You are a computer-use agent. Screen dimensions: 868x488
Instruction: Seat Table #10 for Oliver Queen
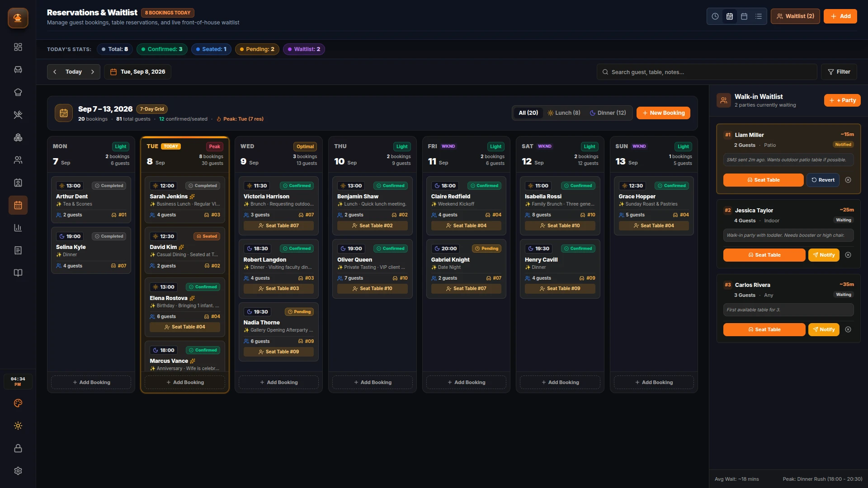point(373,288)
